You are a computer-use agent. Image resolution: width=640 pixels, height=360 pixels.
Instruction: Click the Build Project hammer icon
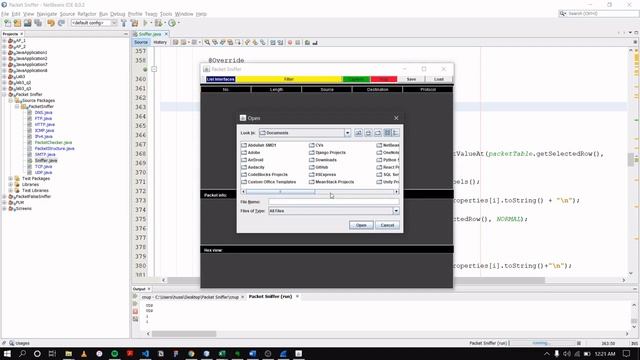[124, 23]
